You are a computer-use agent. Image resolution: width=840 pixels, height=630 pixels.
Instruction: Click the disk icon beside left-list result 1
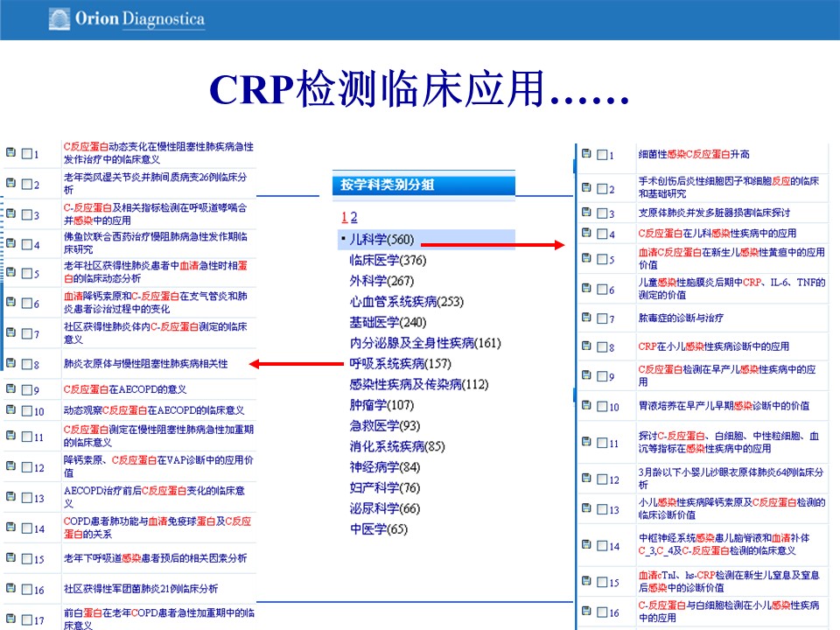tap(10, 154)
